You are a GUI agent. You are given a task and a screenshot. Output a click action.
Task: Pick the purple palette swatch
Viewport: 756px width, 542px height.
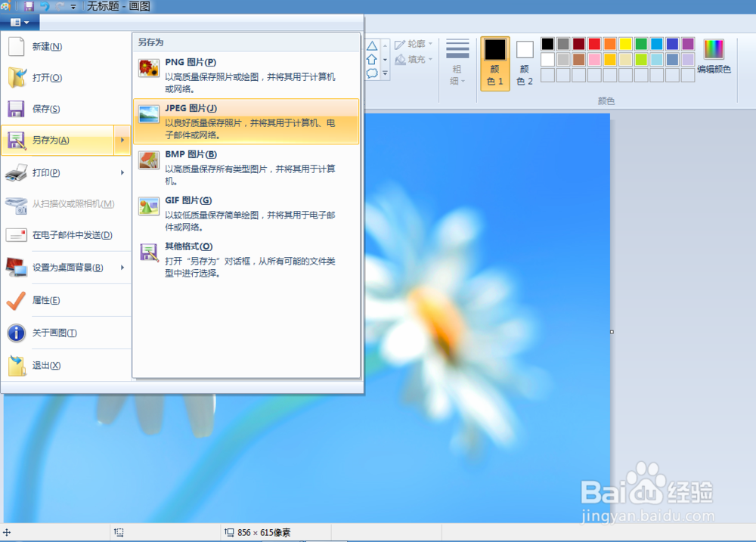click(688, 44)
